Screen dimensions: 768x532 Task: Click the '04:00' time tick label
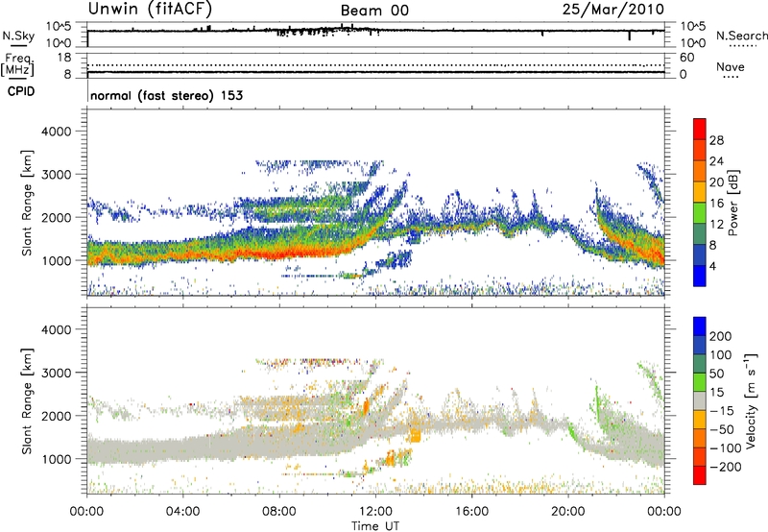[x=182, y=512]
